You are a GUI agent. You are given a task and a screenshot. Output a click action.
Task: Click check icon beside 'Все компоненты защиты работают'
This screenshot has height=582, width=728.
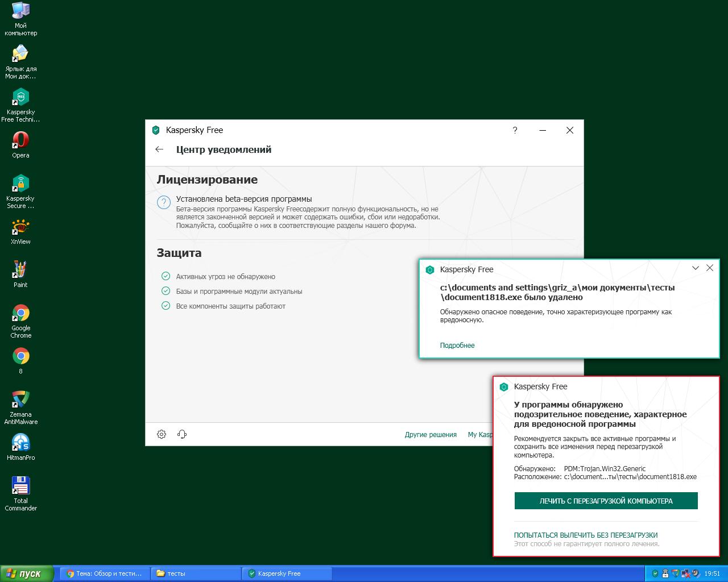(166, 306)
